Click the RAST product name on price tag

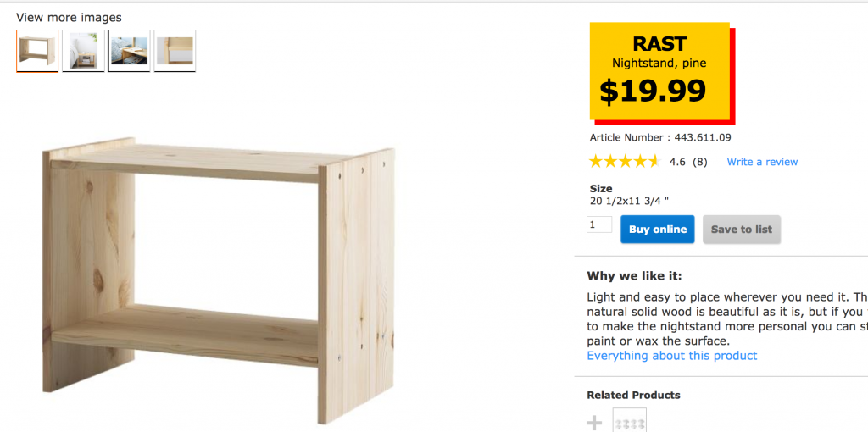tap(659, 45)
